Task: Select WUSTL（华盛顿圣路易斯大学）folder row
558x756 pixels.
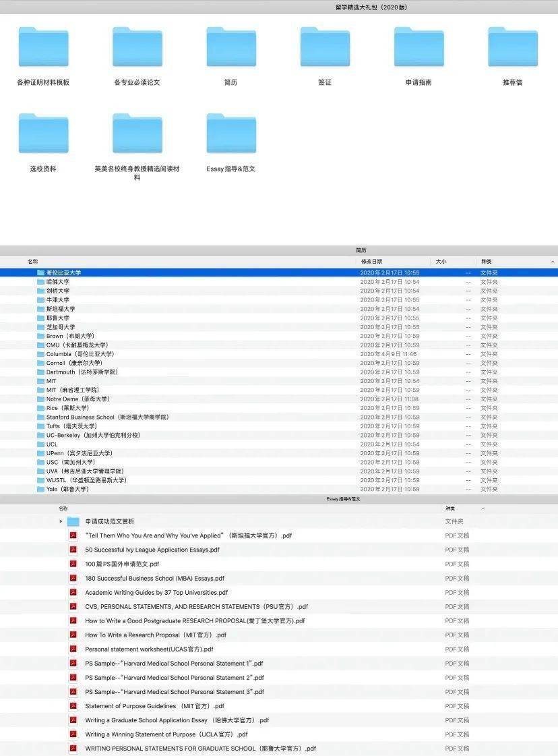Action: [x=279, y=480]
